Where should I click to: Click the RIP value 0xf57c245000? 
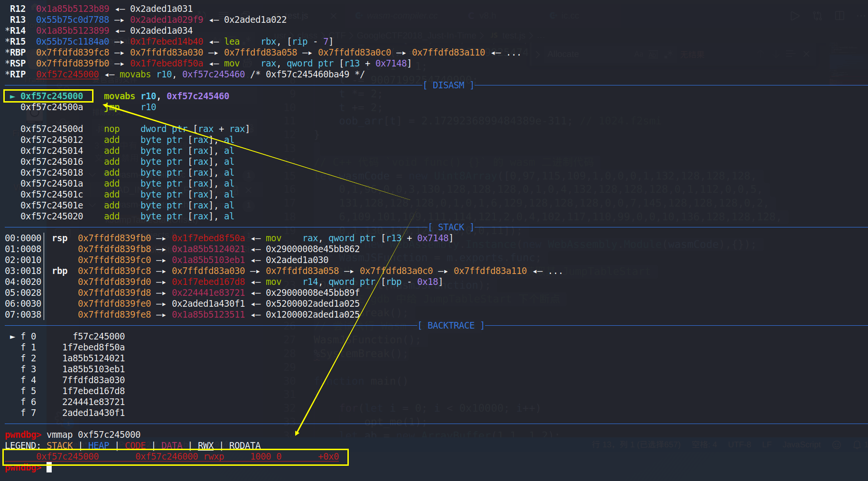coord(67,75)
